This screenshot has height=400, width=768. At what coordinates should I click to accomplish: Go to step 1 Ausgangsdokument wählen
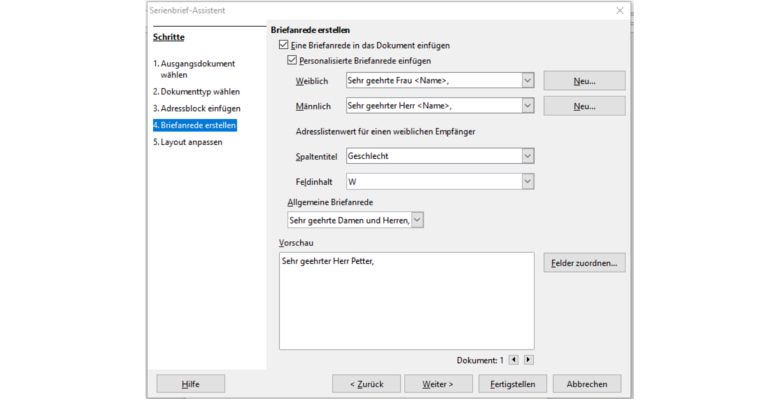pos(194,69)
